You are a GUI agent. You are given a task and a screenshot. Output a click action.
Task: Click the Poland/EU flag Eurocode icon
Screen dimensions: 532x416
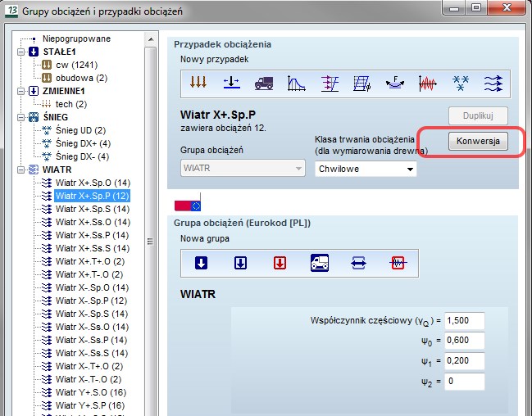(x=189, y=205)
